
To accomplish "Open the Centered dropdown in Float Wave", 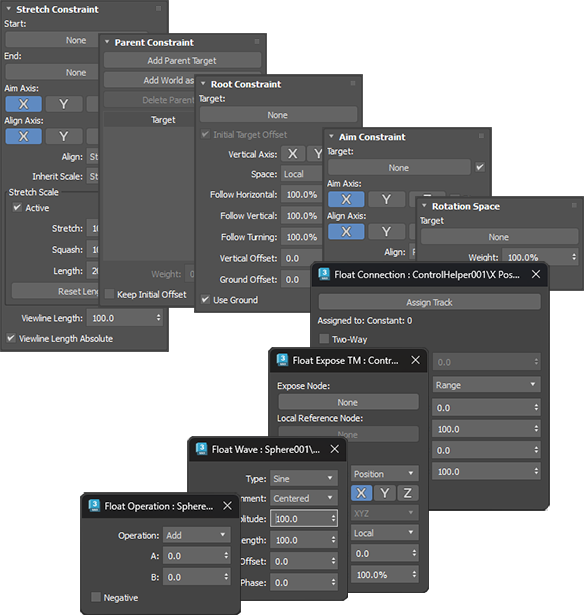I will [x=304, y=498].
